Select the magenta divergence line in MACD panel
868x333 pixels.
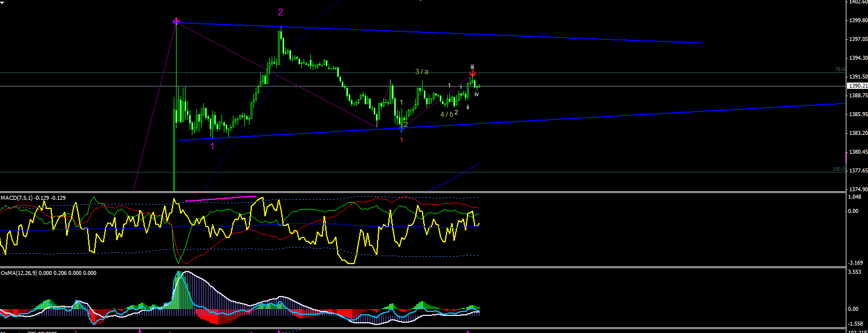click(221, 198)
